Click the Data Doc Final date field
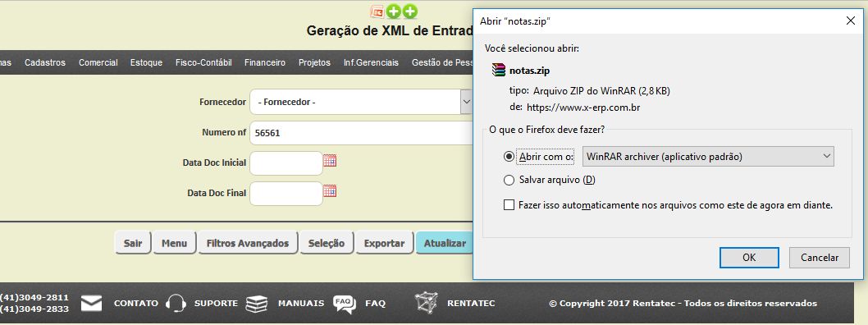 click(286, 194)
